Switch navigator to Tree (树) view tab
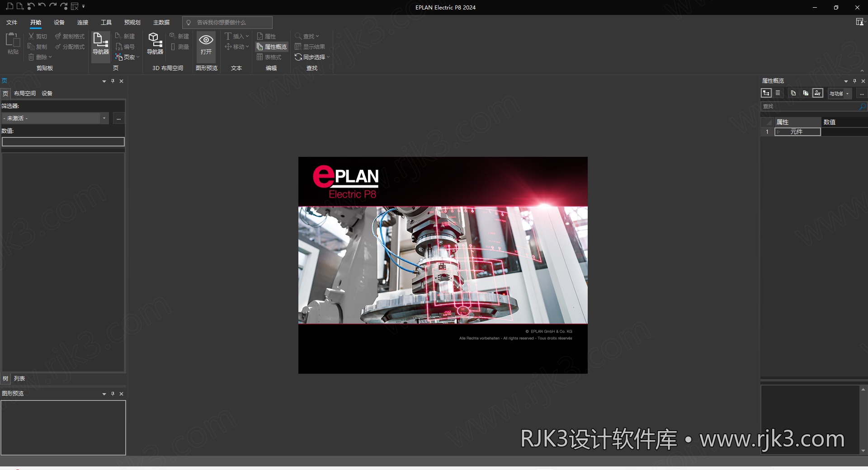The width and height of the screenshot is (868, 470). point(5,379)
